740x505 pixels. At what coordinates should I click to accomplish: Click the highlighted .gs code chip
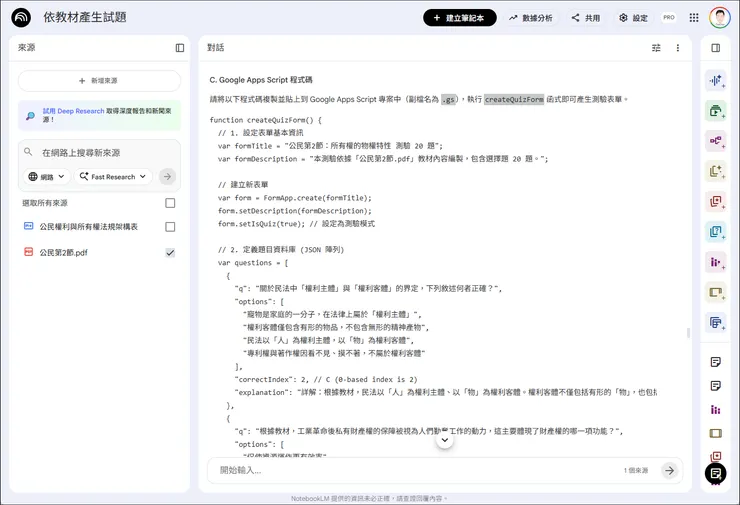point(449,99)
